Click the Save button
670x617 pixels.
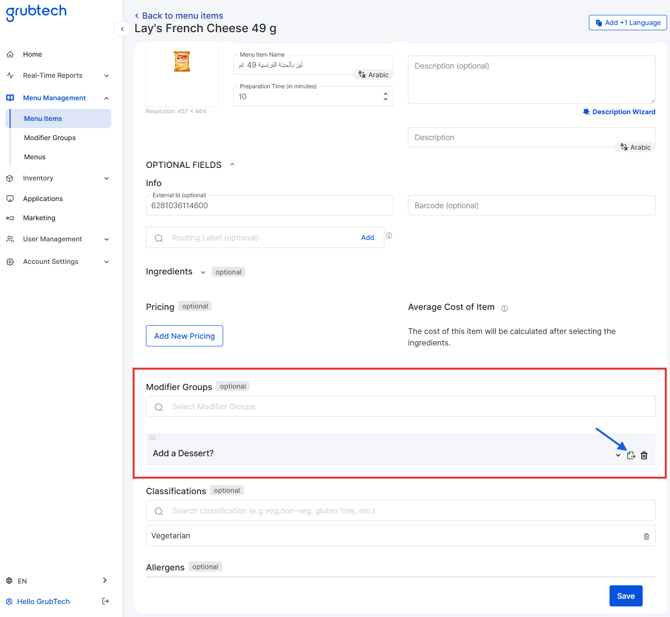coord(626,596)
